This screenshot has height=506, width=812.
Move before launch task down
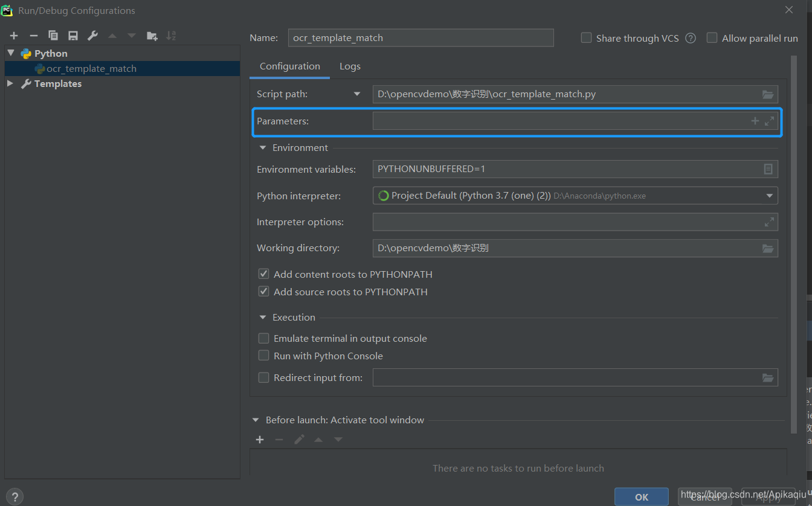point(338,440)
